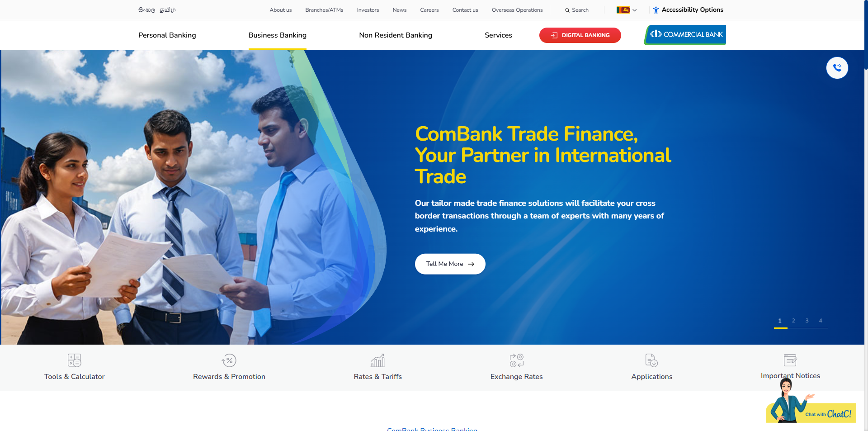868x431 pixels.
Task: Switch language to Sinhala
Action: pos(147,10)
